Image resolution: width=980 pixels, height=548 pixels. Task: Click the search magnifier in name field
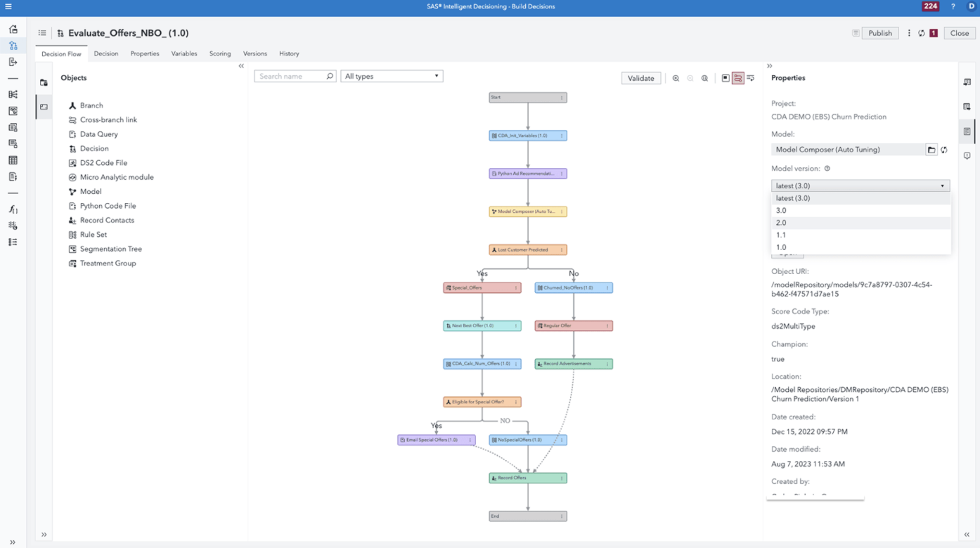pyautogui.click(x=330, y=76)
